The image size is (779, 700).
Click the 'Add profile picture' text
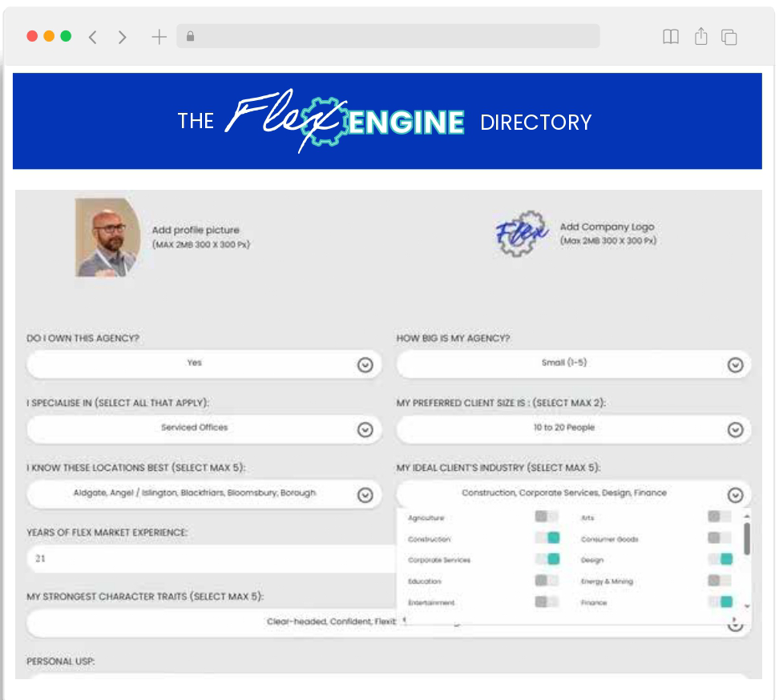pyautogui.click(x=196, y=231)
